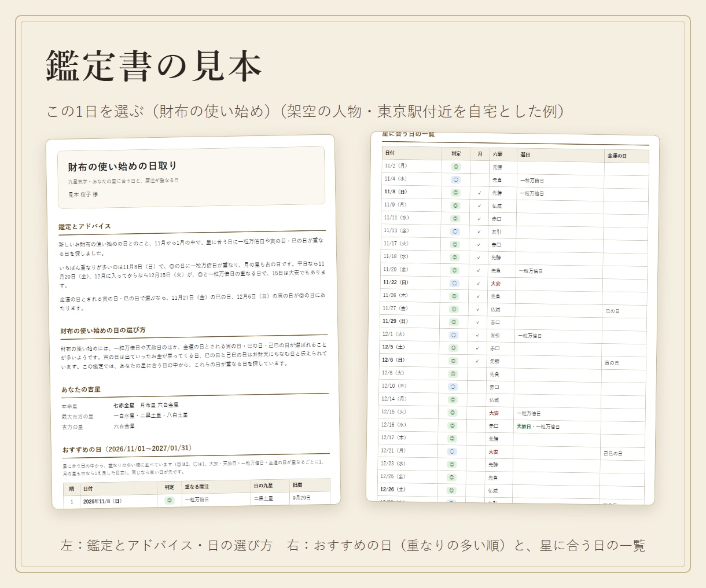This screenshot has height=588, width=706.
Task: Click the value 七赤金星
Action: (x=124, y=406)
